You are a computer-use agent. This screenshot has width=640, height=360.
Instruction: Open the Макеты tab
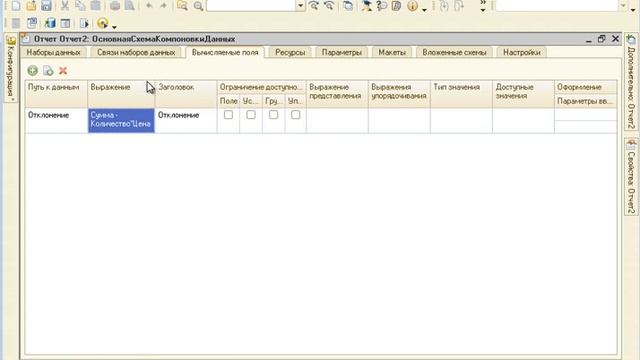pos(392,52)
